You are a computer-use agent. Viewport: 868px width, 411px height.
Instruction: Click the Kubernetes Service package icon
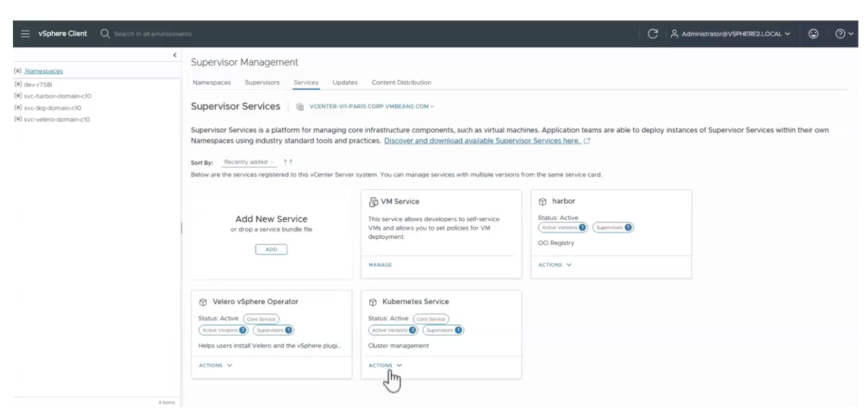(x=373, y=302)
